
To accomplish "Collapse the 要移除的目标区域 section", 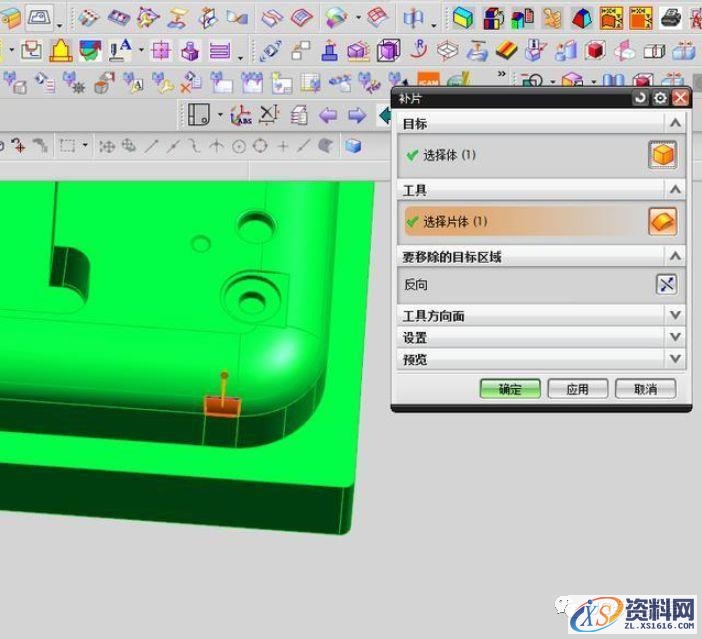I will tap(675, 256).
